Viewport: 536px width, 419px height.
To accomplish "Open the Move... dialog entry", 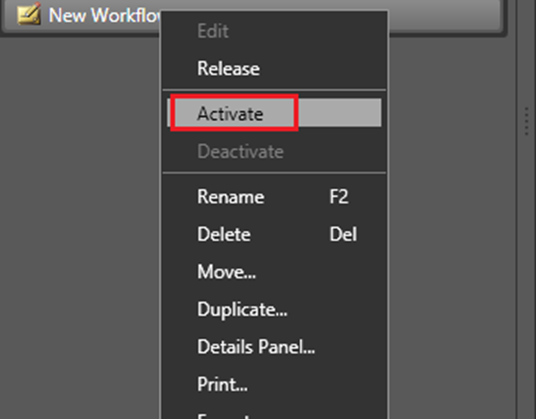I will [x=226, y=272].
